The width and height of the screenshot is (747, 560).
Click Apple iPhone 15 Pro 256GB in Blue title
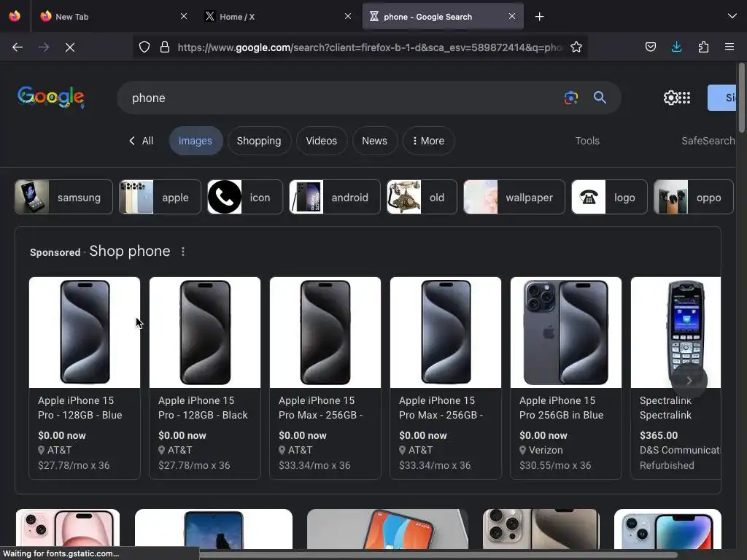point(561,408)
